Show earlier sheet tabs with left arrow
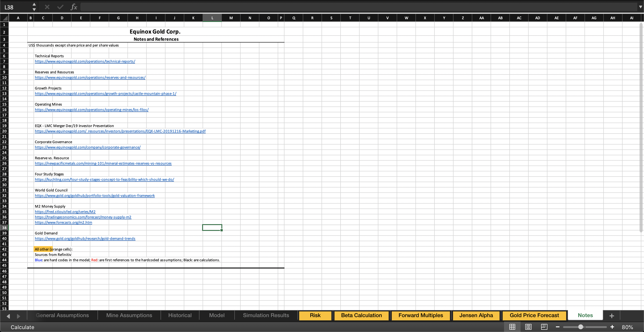 tap(8, 316)
